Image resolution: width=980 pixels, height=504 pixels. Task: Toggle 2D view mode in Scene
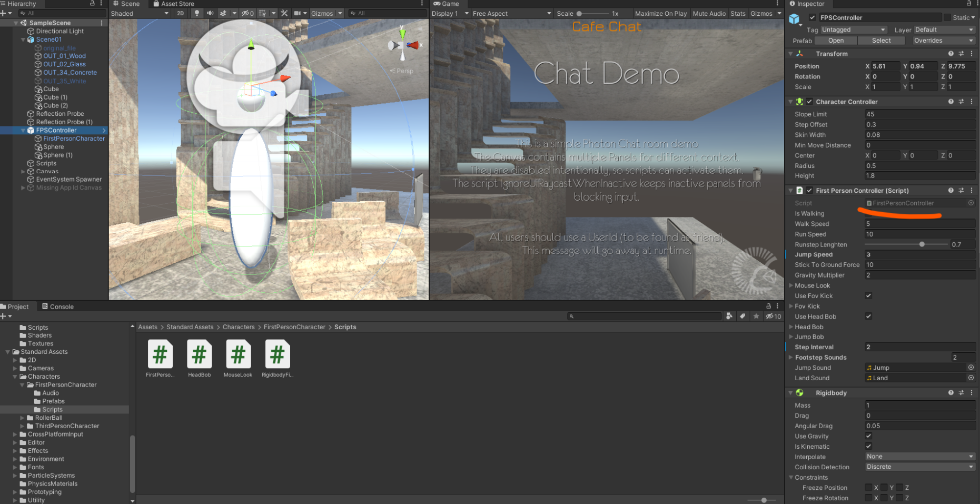(x=181, y=13)
